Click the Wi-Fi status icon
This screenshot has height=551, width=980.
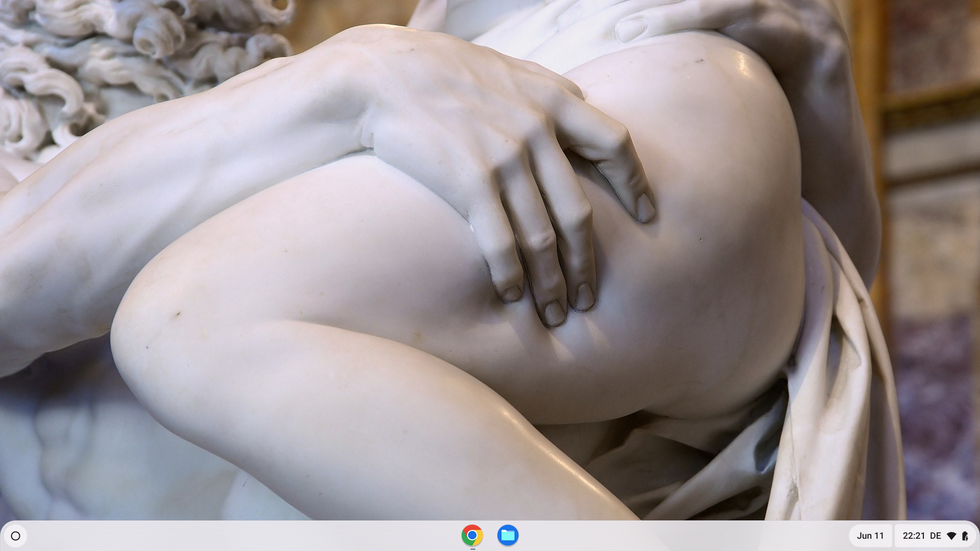click(x=951, y=536)
